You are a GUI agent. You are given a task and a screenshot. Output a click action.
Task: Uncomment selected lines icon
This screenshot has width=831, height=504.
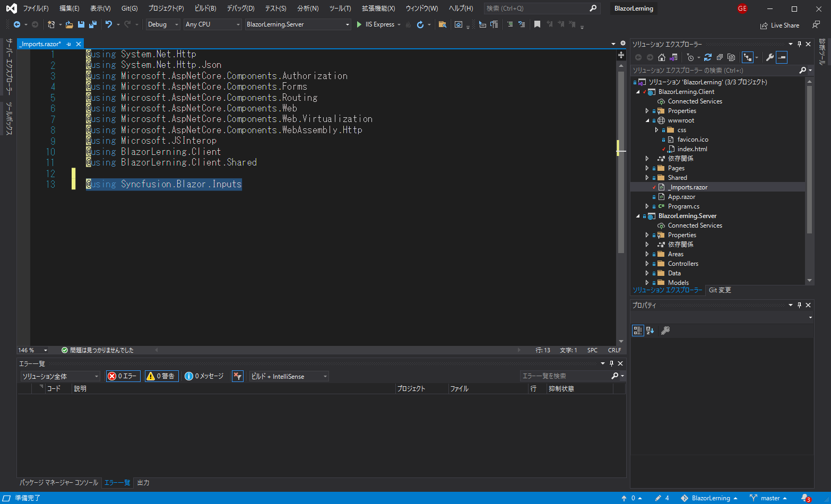522,24
